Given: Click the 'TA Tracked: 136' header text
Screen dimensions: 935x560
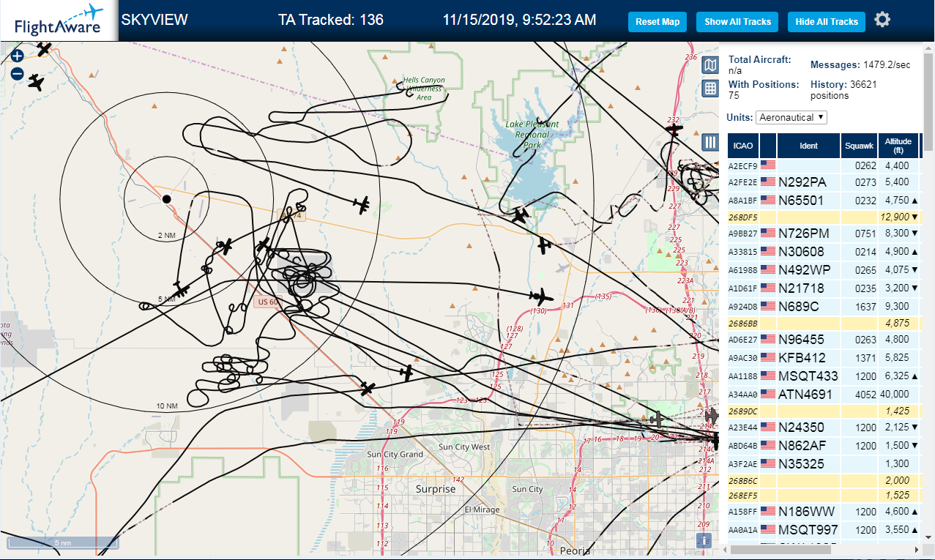Looking at the screenshot, I should (x=331, y=20).
